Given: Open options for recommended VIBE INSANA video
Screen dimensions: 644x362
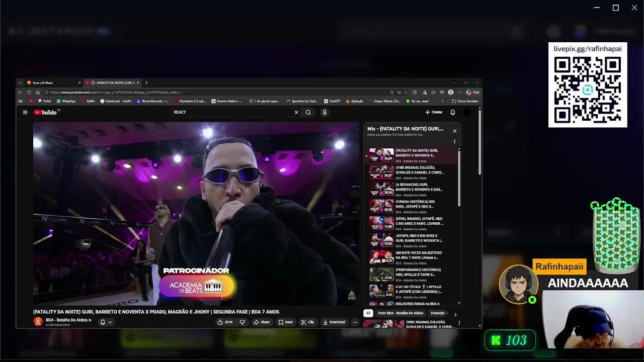Looking at the screenshot, I should pyautogui.click(x=459, y=323).
